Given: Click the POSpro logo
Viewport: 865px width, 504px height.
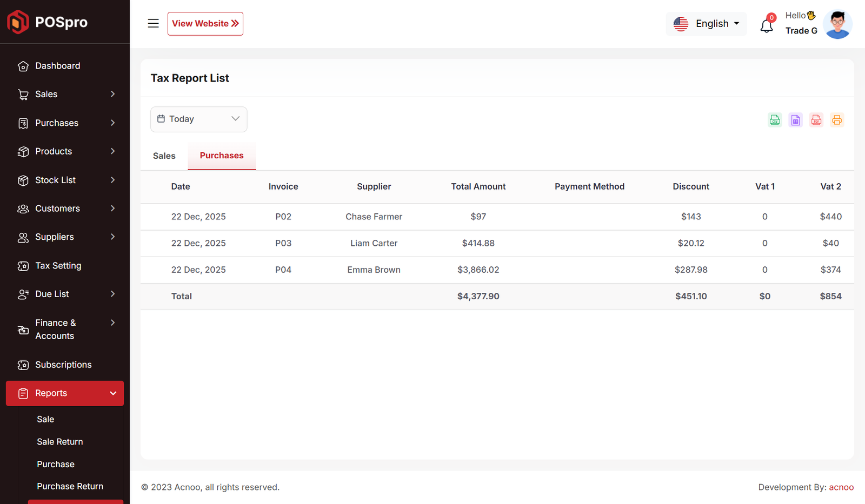Looking at the screenshot, I should click(x=48, y=22).
